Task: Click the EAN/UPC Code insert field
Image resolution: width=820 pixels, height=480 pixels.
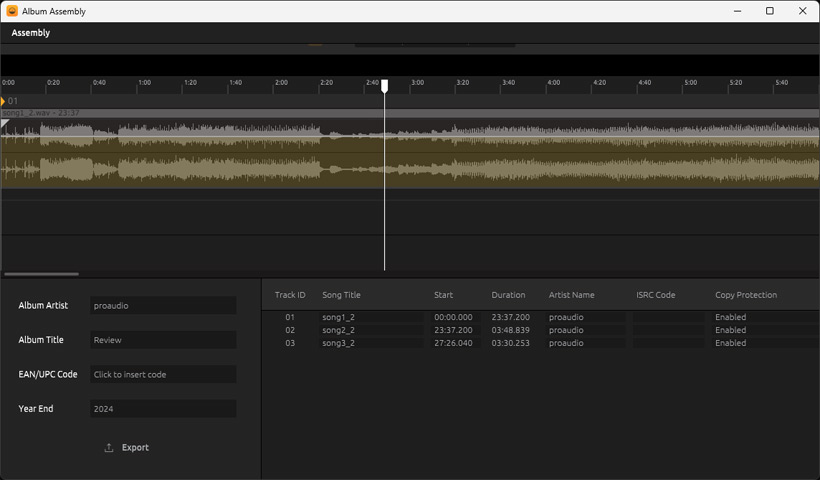Action: (x=163, y=375)
